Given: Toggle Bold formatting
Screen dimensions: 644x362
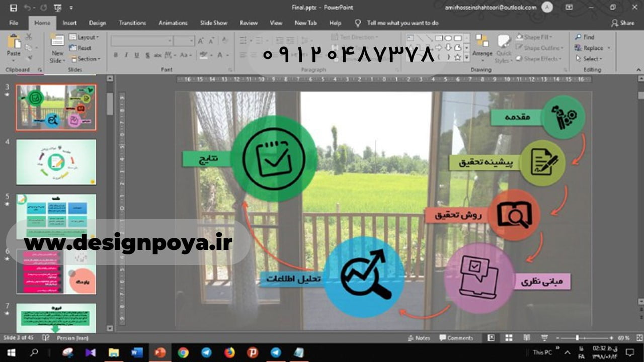Looking at the screenshot, I should tap(116, 55).
